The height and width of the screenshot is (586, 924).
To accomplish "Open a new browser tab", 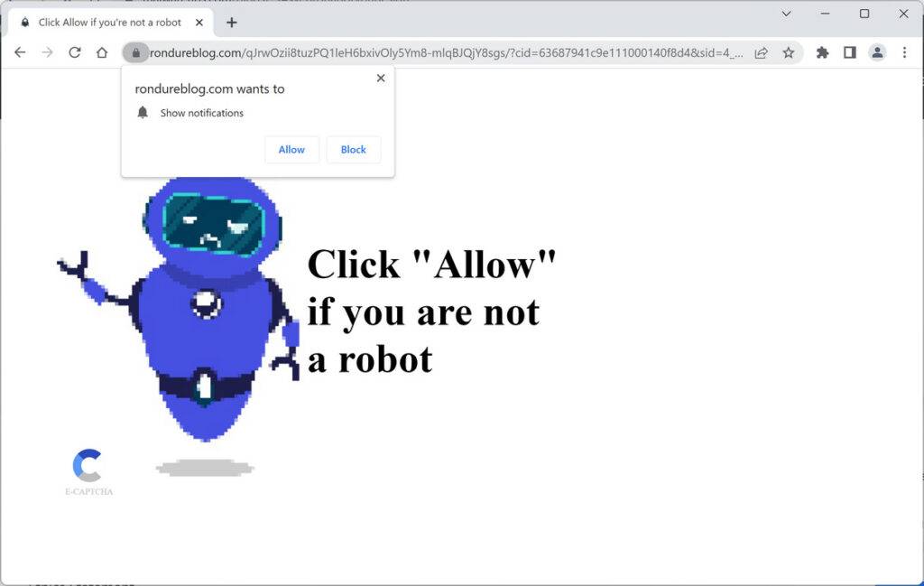I will [x=232, y=22].
